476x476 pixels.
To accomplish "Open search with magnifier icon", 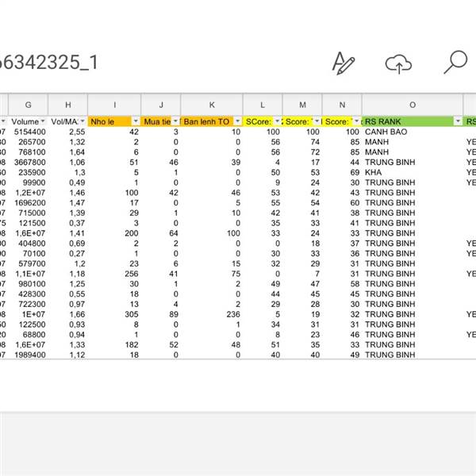I will (455, 62).
